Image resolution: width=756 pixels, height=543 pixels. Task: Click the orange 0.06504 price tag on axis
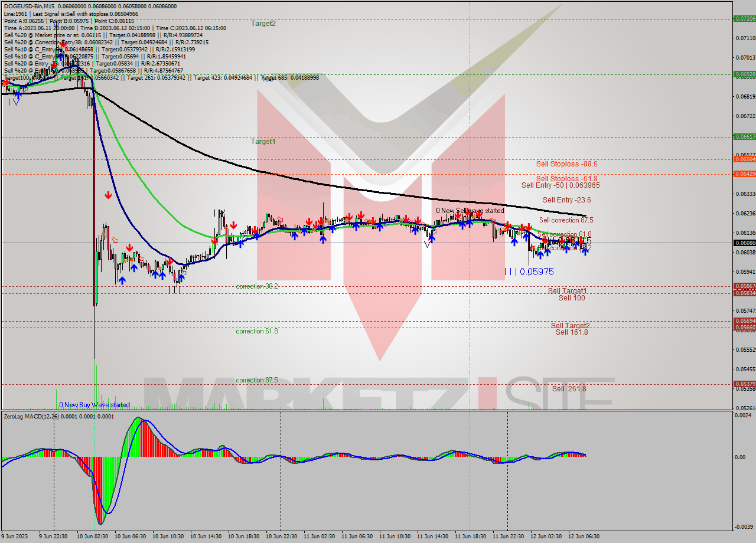(x=744, y=159)
